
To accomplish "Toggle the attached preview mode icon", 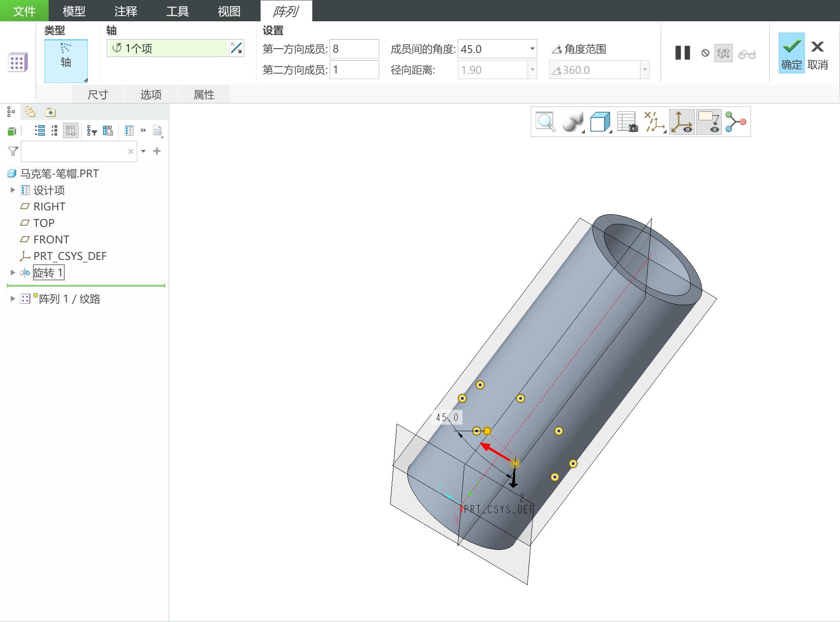I will point(723,53).
